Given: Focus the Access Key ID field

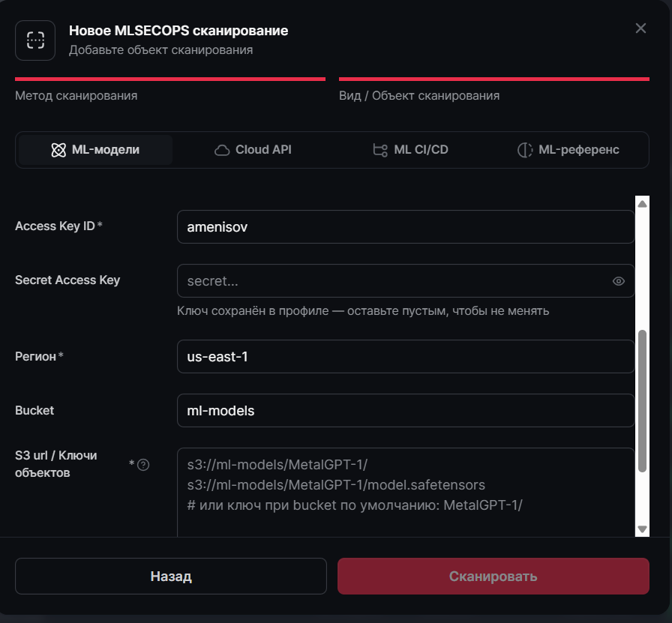Looking at the screenshot, I should tap(406, 226).
